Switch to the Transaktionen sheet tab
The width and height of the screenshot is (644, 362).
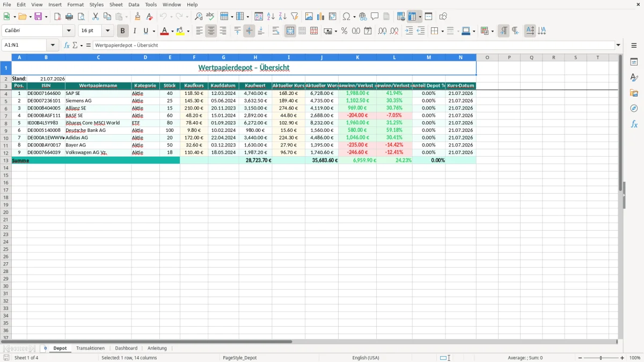pyautogui.click(x=91, y=348)
